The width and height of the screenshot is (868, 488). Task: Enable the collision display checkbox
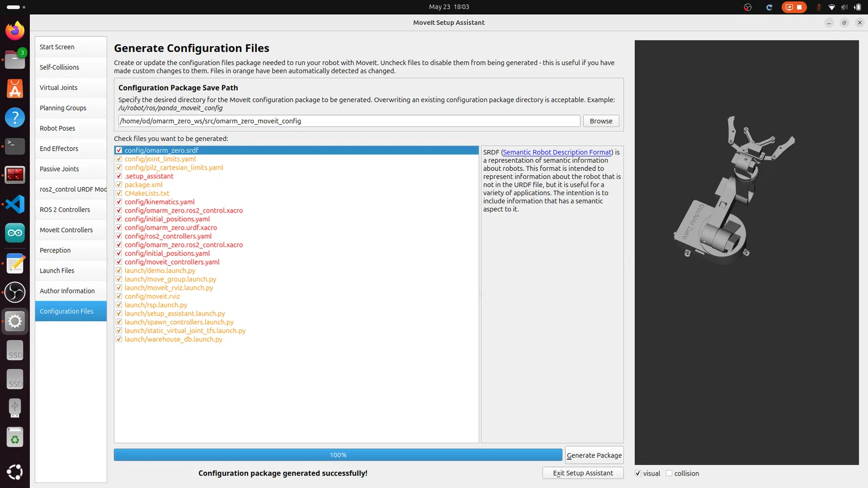click(669, 473)
